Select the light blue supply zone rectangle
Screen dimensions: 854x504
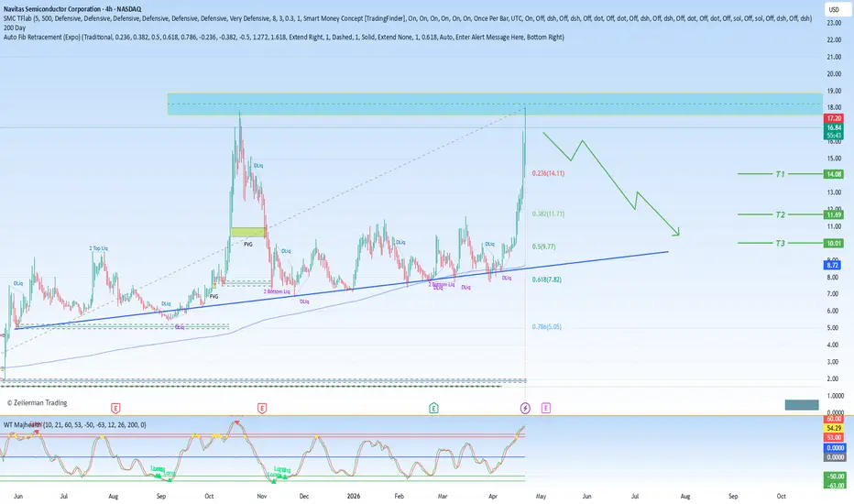[495, 104]
